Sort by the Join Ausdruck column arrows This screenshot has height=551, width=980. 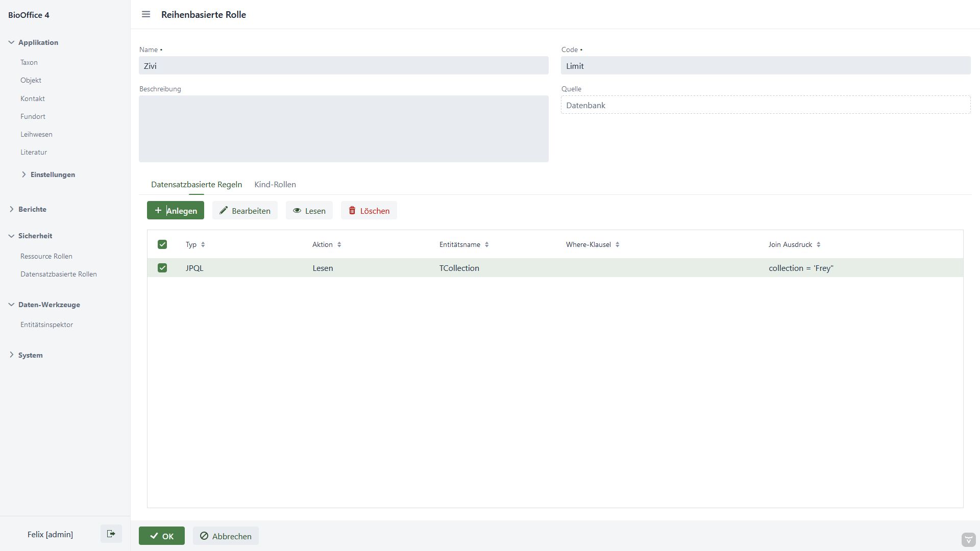pyautogui.click(x=819, y=245)
